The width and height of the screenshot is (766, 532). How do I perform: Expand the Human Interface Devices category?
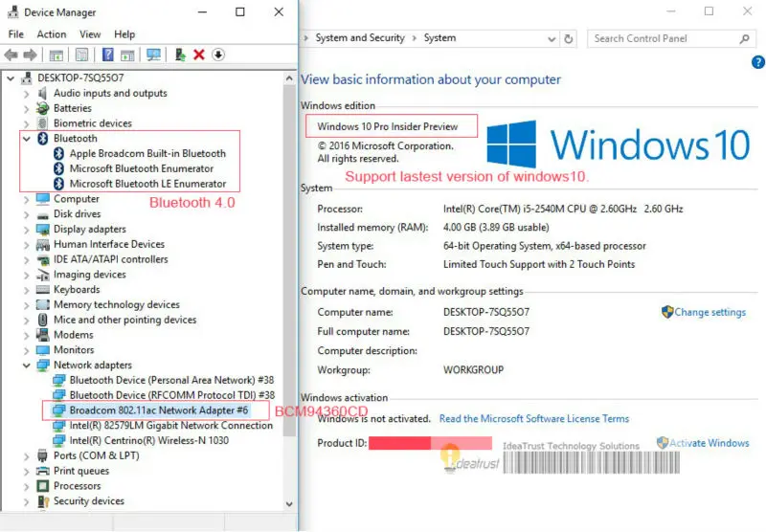tap(27, 245)
